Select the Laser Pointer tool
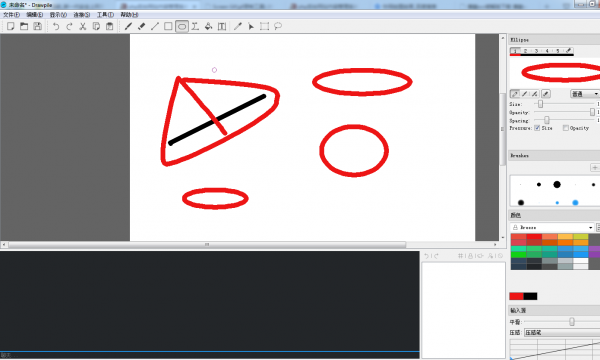This screenshot has width=600, height=360. point(251,26)
